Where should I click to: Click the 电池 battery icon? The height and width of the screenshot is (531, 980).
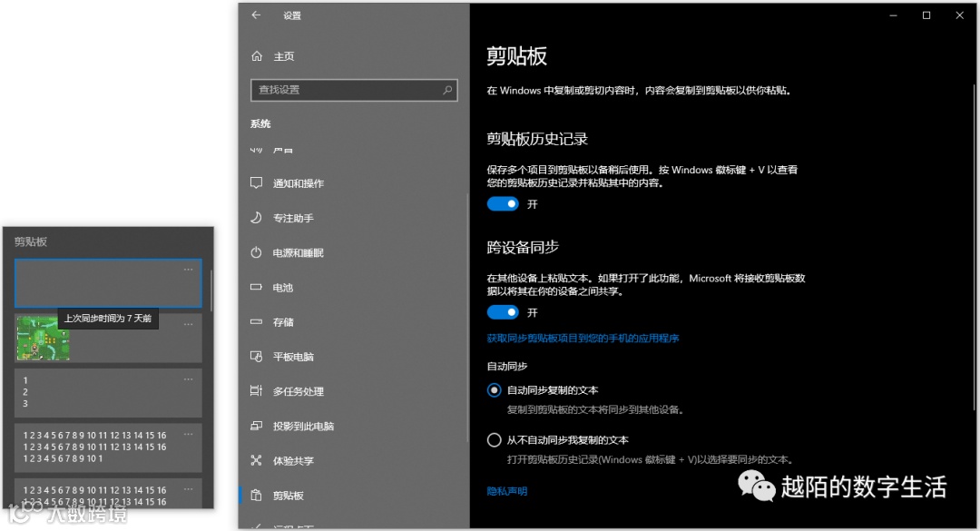[256, 287]
